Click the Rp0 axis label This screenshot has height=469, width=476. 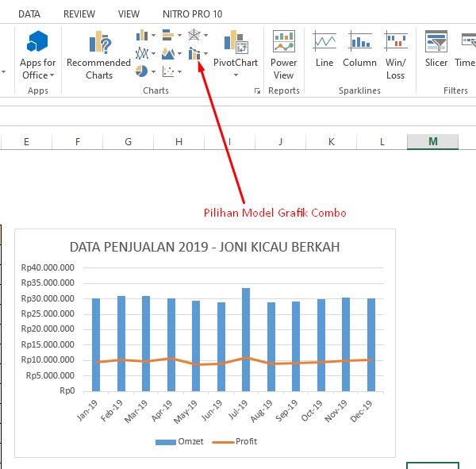[x=67, y=390]
